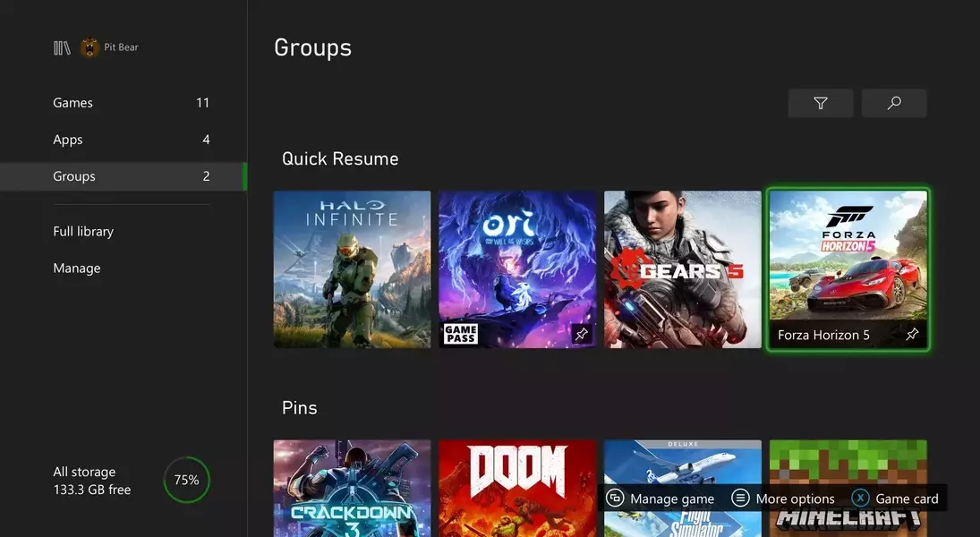Open Manage in the sidebar
The height and width of the screenshot is (537, 980).
77,268
